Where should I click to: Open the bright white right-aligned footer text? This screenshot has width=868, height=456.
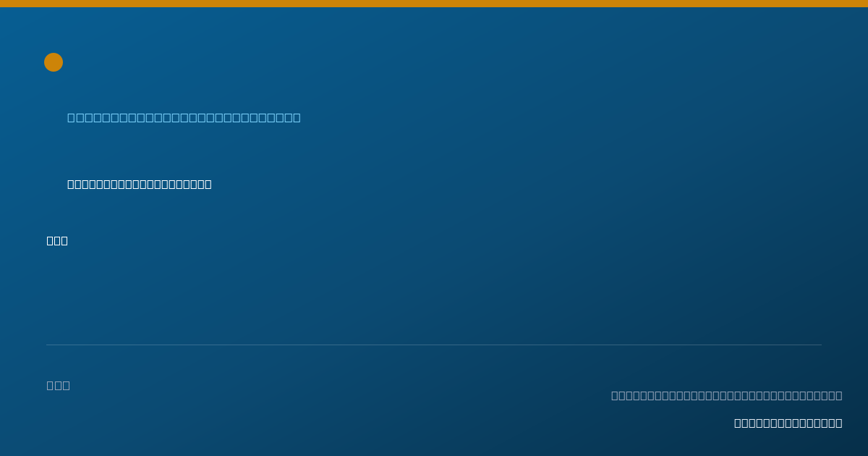(788, 423)
